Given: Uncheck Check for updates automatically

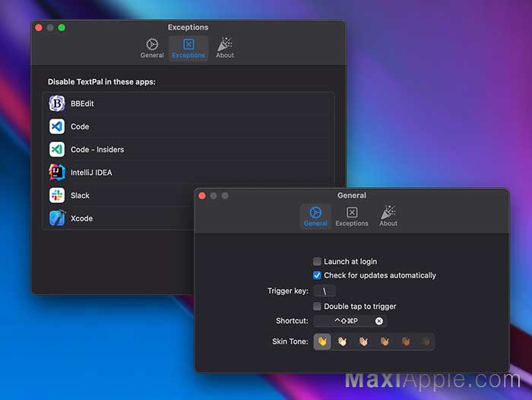Looking at the screenshot, I should pyautogui.click(x=317, y=275).
